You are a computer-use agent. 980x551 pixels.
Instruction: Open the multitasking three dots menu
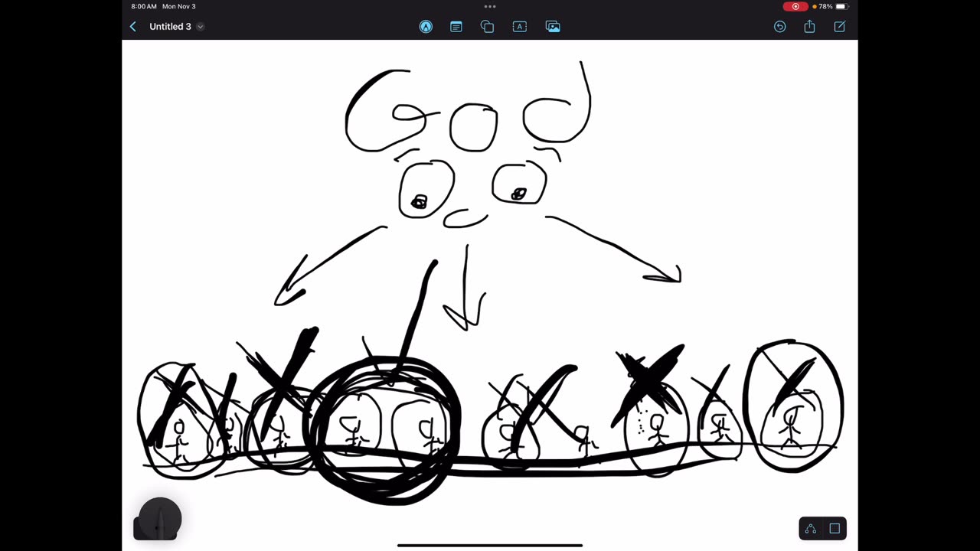490,6
